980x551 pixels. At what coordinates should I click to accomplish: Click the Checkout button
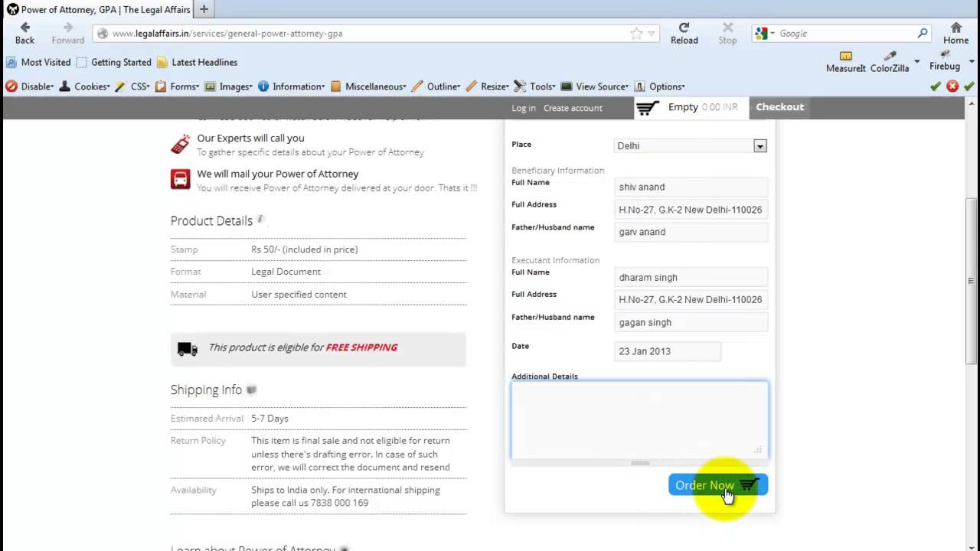click(779, 107)
